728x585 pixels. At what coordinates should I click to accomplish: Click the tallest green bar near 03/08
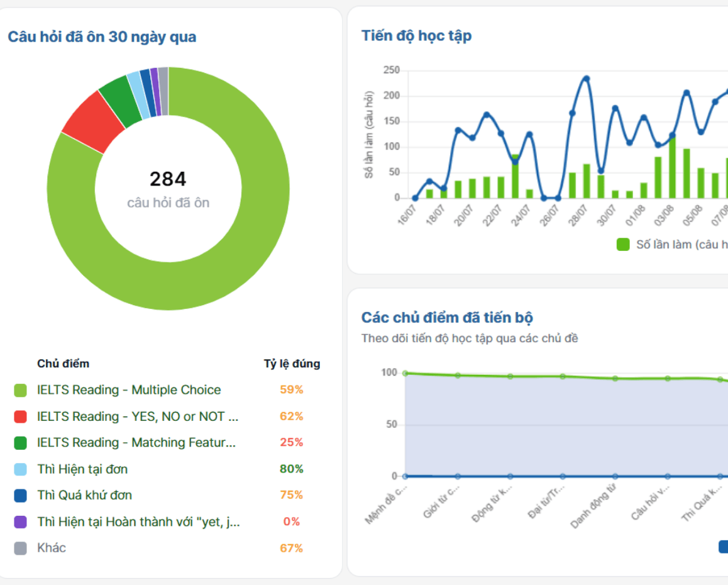click(x=672, y=166)
